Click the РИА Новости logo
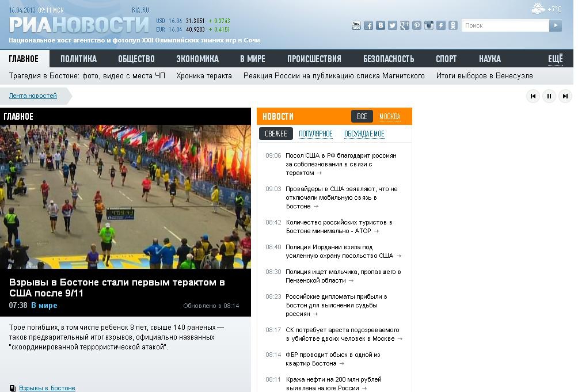Image resolution: width=578 pixels, height=392 pixels. click(79, 25)
